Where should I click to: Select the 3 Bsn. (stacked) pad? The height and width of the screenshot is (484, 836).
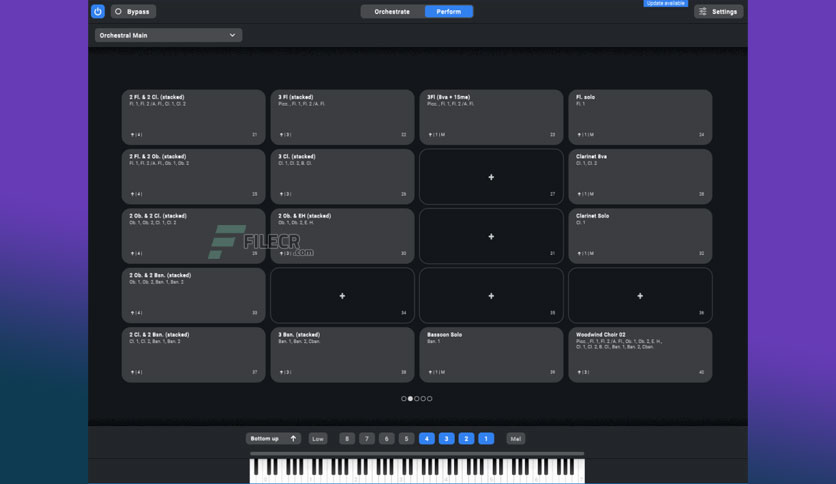[x=342, y=354]
